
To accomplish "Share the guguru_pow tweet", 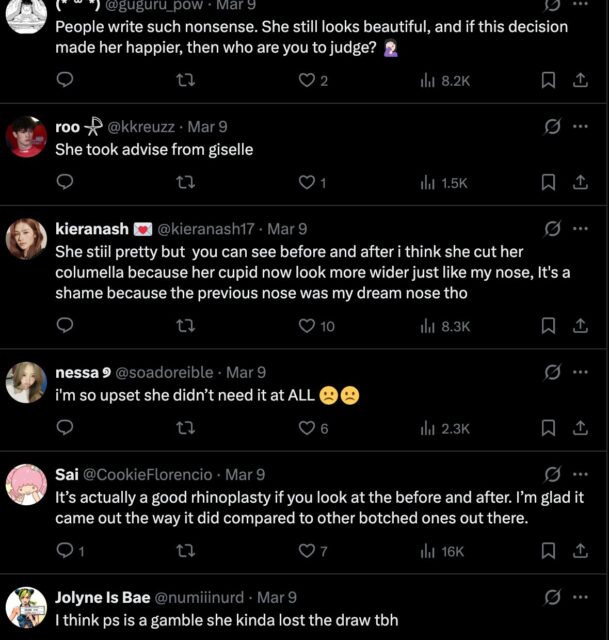I will pos(580,80).
